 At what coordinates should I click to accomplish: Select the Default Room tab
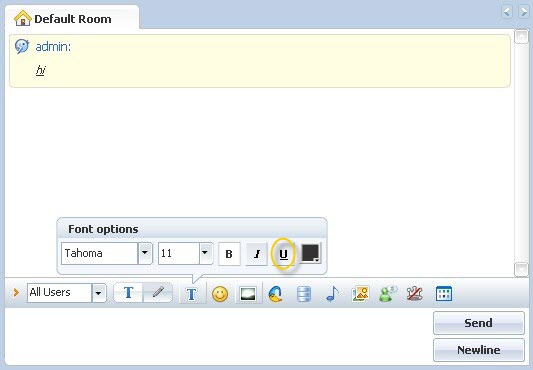(72, 18)
